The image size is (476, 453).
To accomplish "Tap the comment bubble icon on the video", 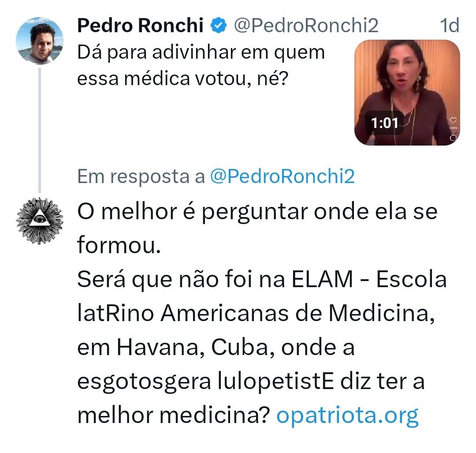I will point(453,138).
